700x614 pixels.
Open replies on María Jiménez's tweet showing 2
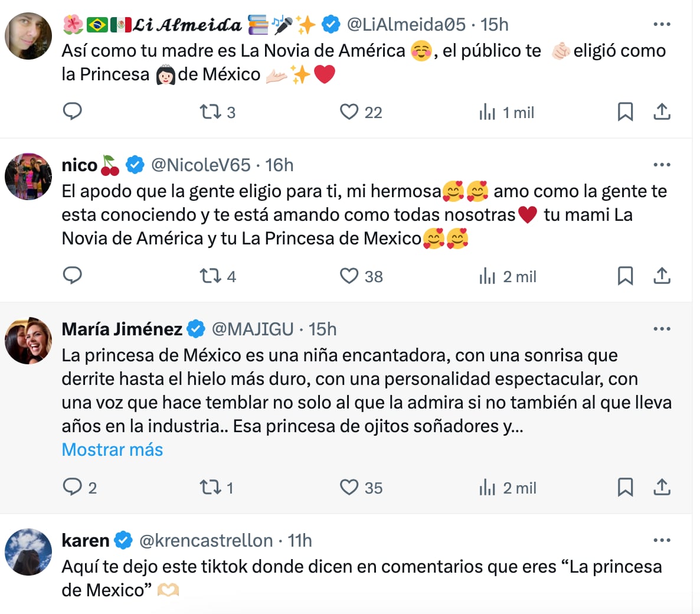tap(73, 488)
